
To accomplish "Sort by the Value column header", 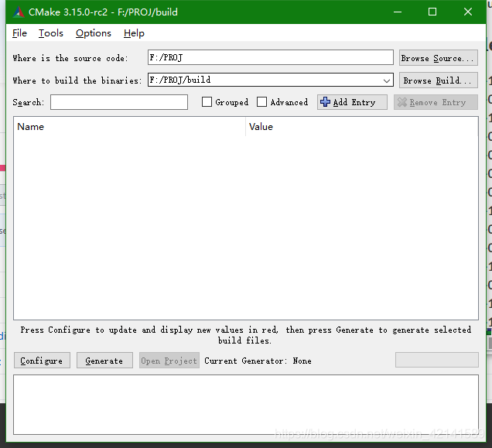I will (x=362, y=127).
